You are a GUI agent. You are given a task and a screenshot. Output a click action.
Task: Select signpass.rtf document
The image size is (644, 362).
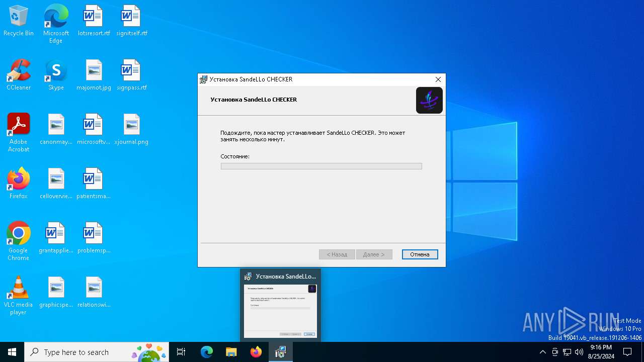131,75
